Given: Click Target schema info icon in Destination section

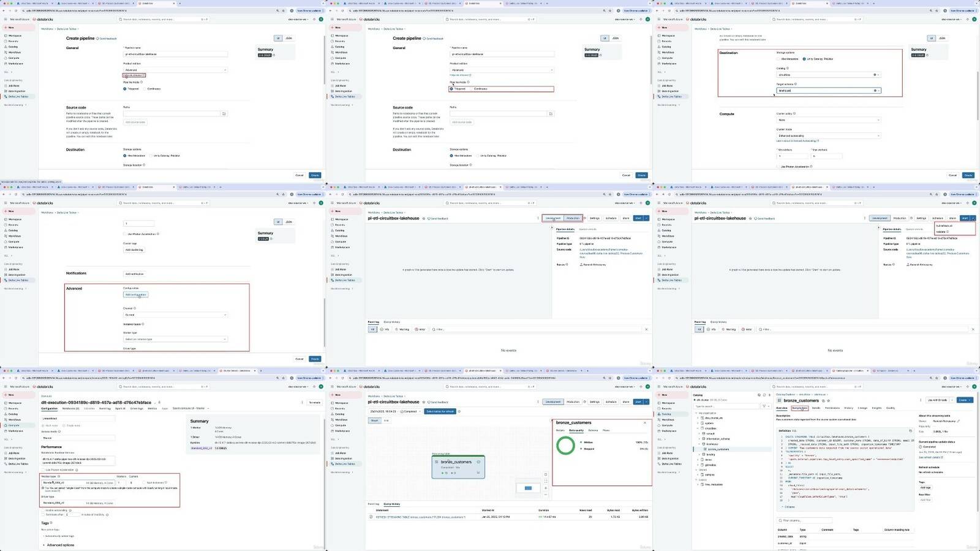Looking at the screenshot, I should [795, 84].
